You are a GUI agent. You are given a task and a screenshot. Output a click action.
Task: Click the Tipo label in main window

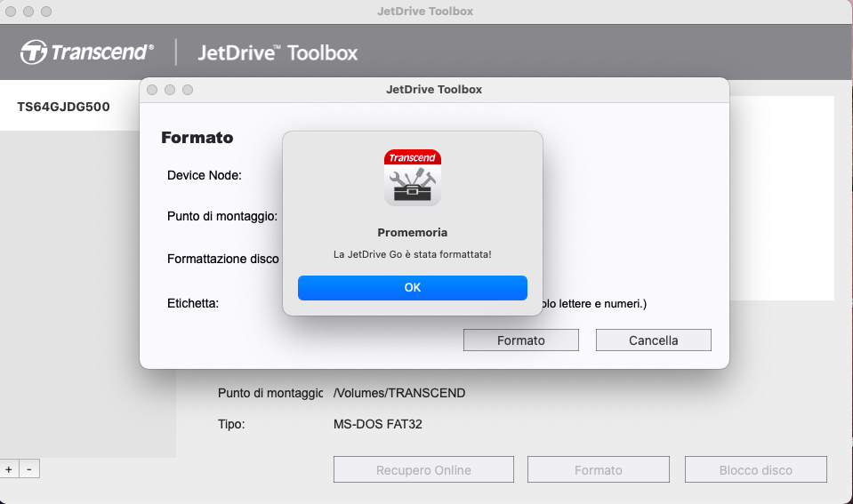231,424
